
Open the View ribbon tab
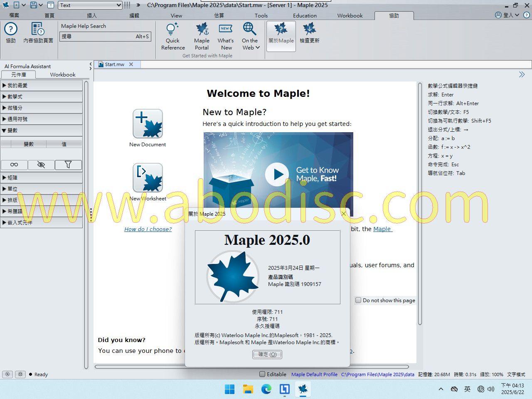[x=176, y=15]
